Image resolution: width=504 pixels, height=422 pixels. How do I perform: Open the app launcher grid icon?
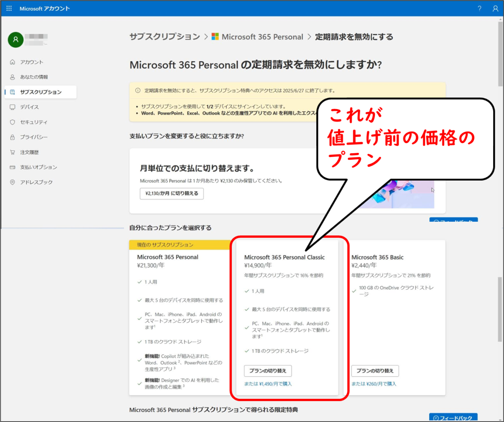point(8,8)
